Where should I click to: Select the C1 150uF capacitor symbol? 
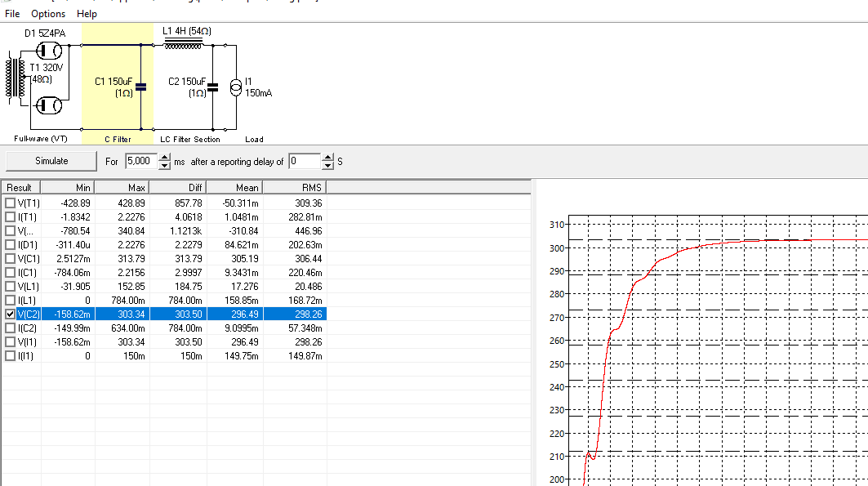[141, 87]
